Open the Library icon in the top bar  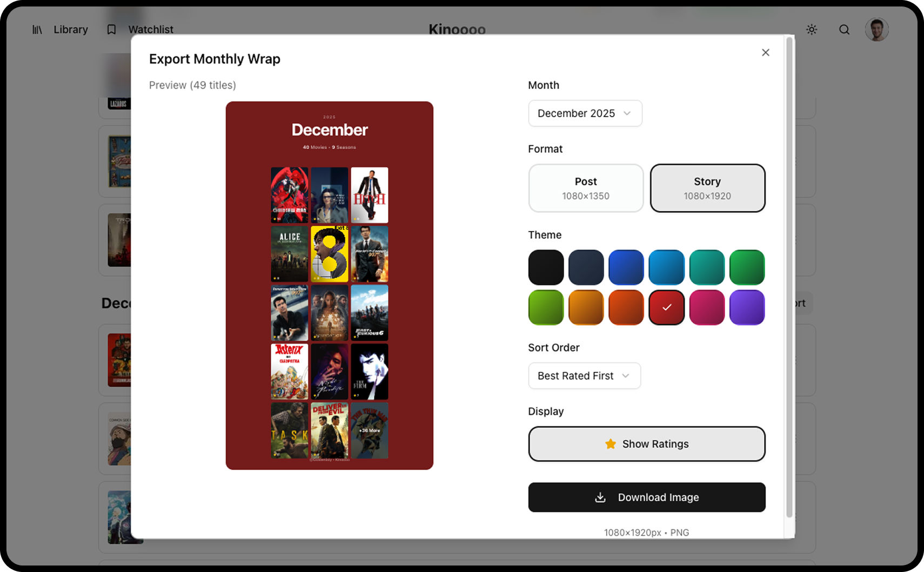click(x=37, y=30)
